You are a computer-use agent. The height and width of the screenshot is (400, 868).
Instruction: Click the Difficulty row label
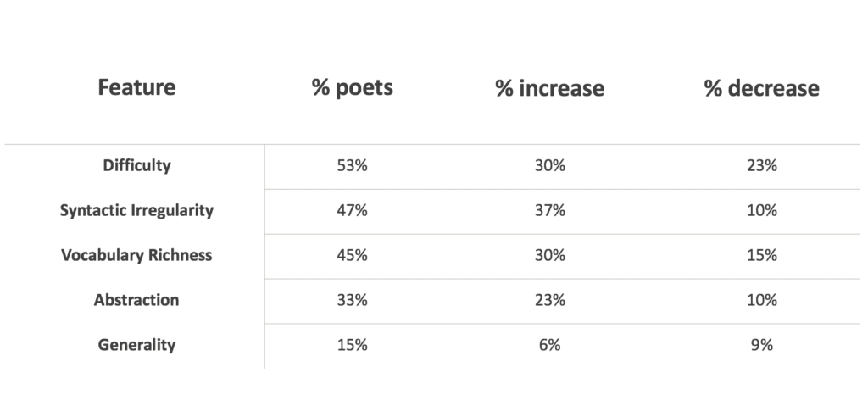136,165
